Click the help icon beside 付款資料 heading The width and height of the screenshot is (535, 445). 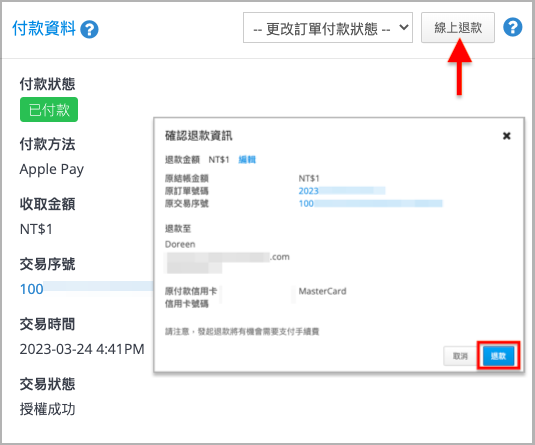[89, 29]
